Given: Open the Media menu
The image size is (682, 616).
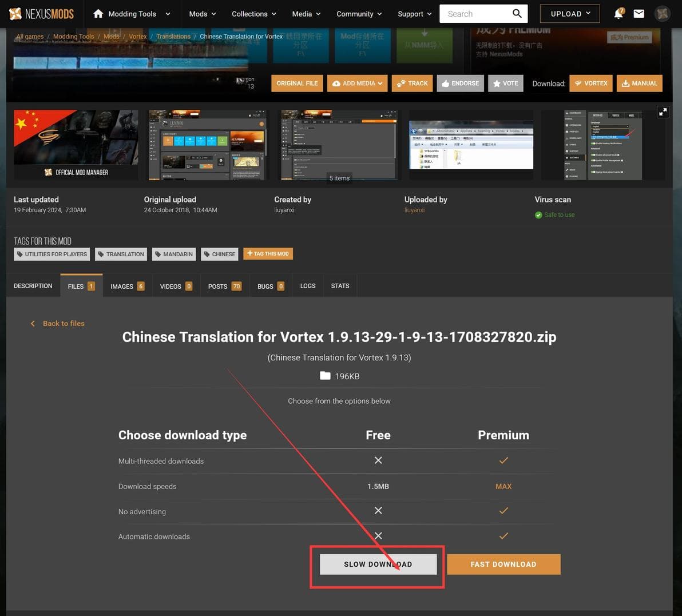Looking at the screenshot, I should click(x=306, y=14).
